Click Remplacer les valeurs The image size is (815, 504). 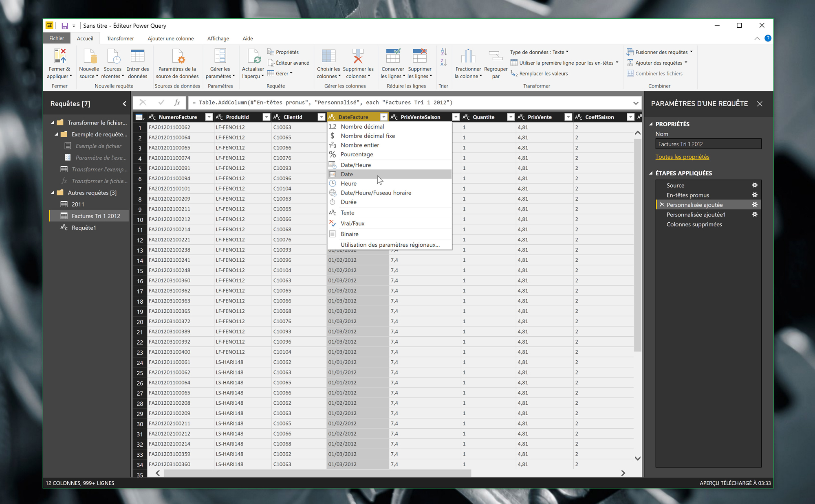(539, 74)
